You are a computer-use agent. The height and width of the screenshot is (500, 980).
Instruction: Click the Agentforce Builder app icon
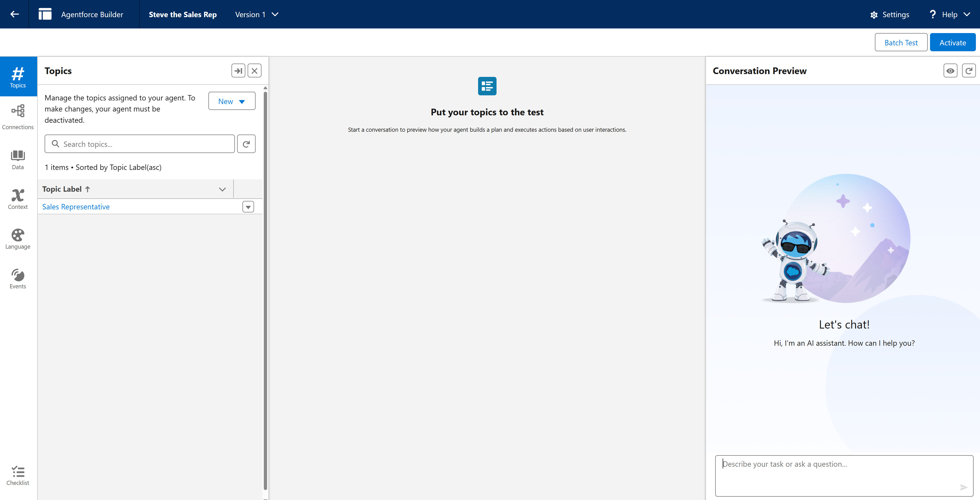point(45,14)
